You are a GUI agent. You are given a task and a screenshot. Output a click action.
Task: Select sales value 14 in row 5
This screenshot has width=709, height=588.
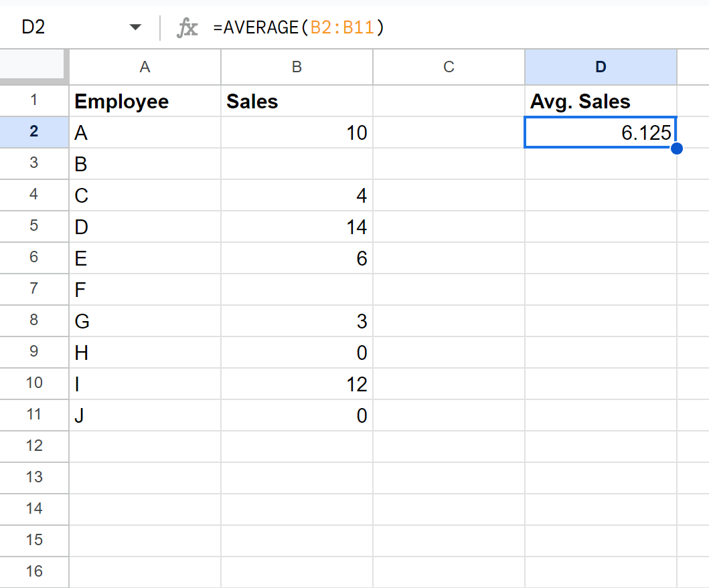(297, 226)
